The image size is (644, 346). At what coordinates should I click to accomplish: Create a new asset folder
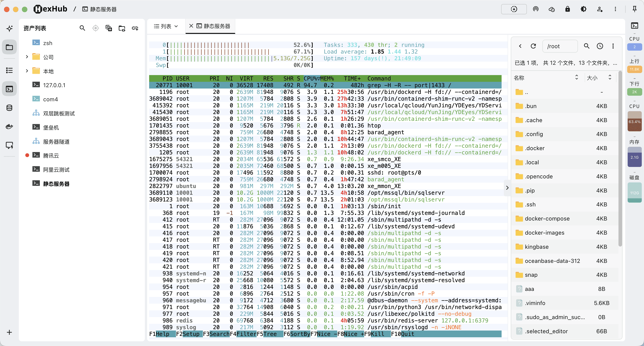[x=122, y=28]
